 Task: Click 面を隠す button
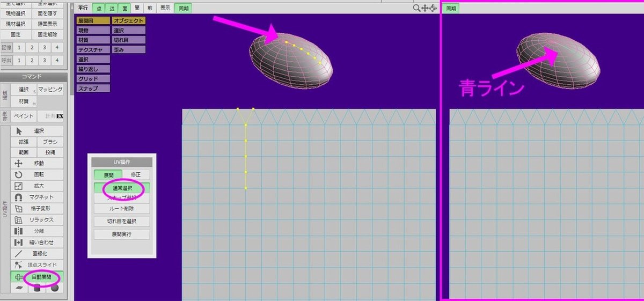[48, 13]
